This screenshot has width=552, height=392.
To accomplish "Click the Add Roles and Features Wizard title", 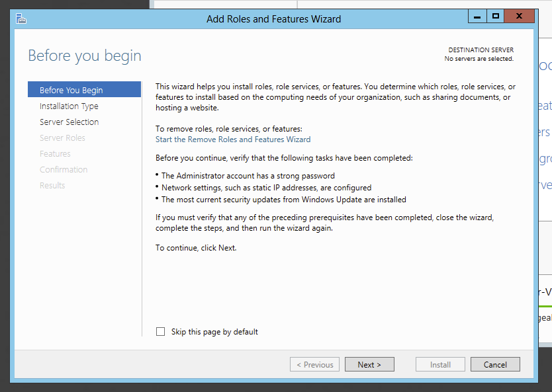I will click(x=273, y=19).
